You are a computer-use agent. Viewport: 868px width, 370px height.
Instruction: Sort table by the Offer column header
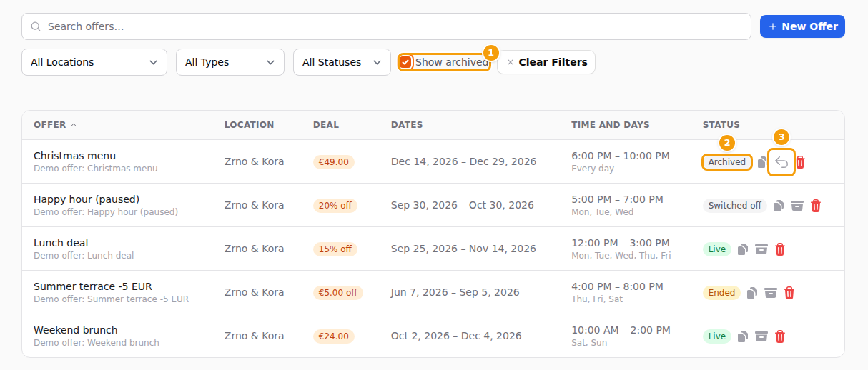55,125
